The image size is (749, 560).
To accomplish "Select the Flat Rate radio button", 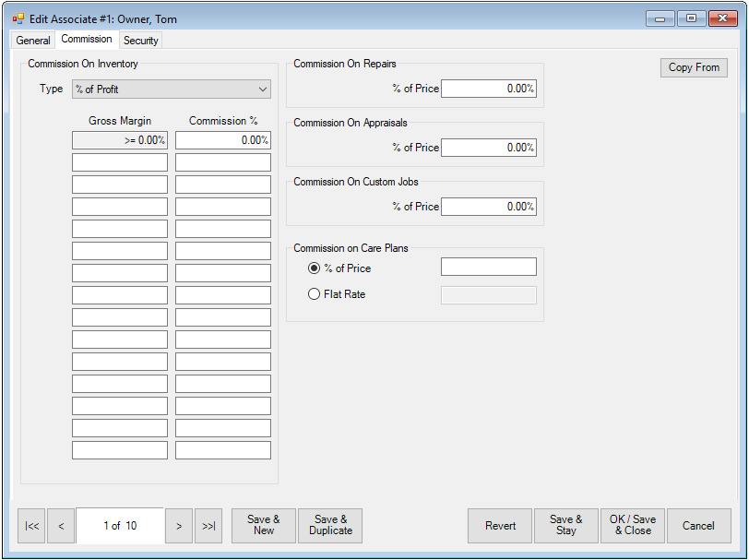I will click(x=315, y=294).
